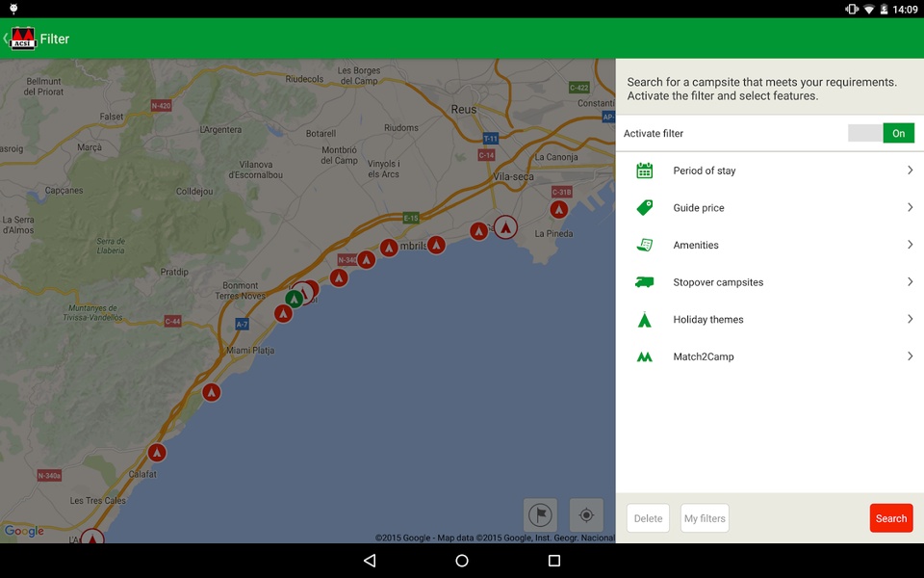The height and width of the screenshot is (578, 924).
Task: Select the green campsite marker on the coast
Action: (x=294, y=299)
